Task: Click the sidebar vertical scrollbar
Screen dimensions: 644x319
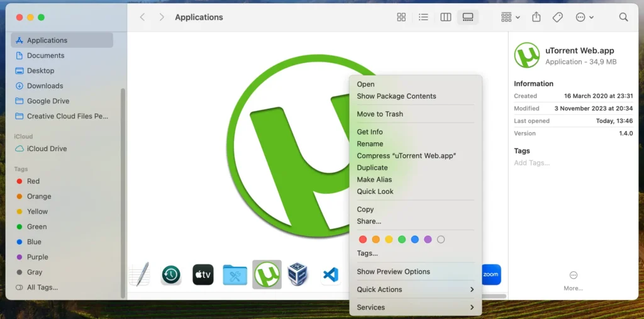Action: point(123,193)
